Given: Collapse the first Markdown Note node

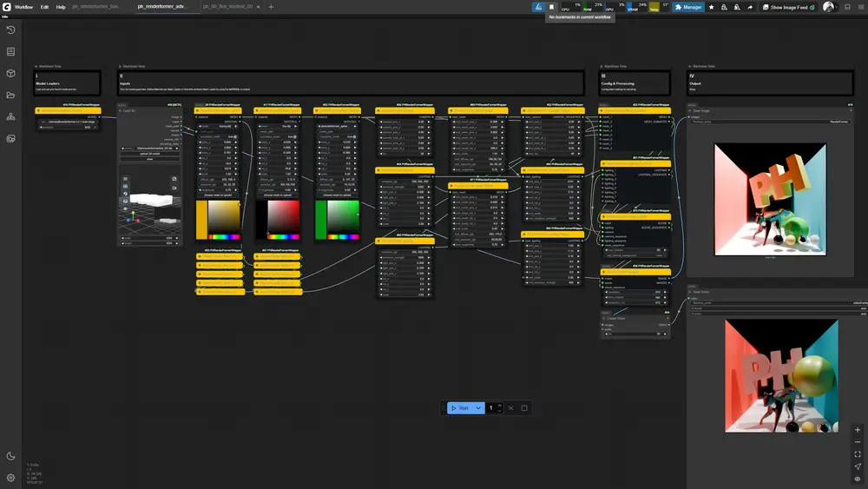Looking at the screenshot, I should pos(36,66).
